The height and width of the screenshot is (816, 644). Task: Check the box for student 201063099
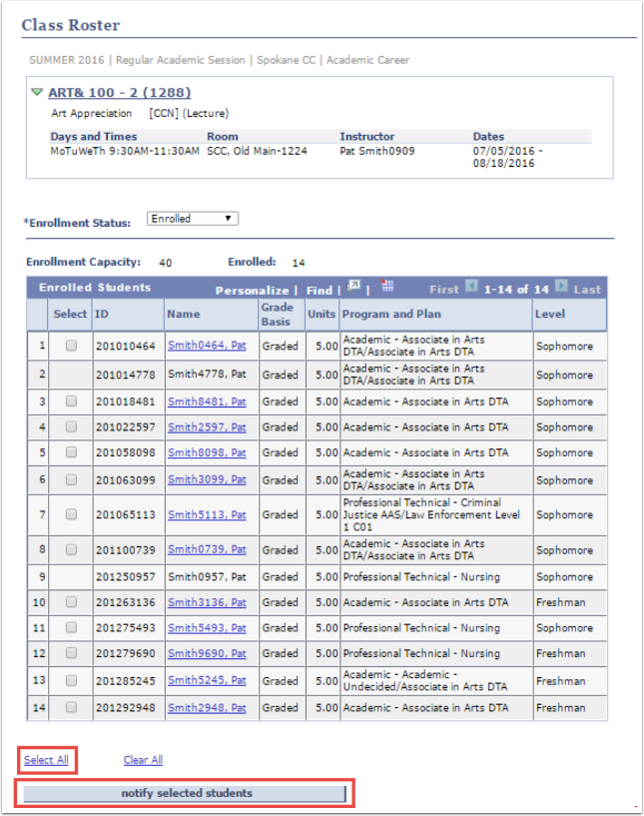71,479
